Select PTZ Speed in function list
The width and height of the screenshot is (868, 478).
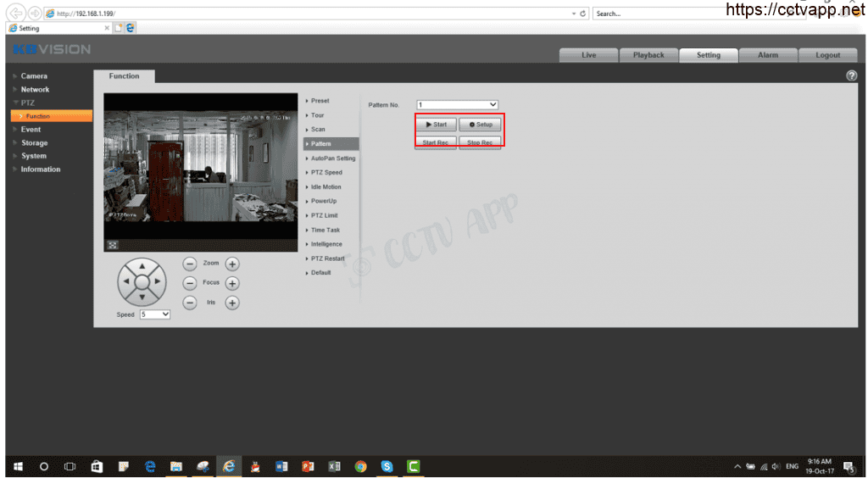[x=326, y=173]
